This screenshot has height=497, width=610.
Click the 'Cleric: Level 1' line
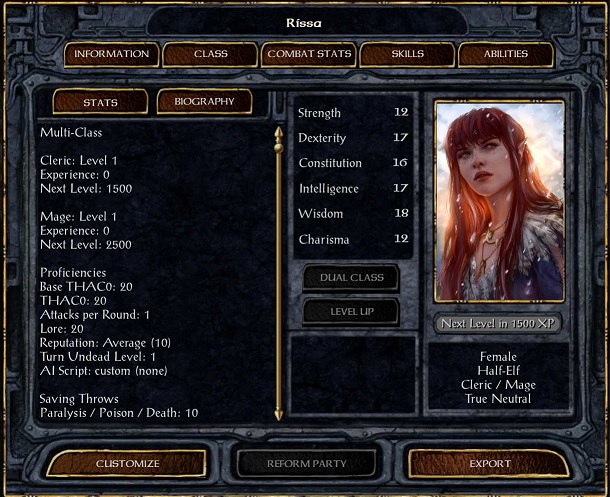pos(79,161)
